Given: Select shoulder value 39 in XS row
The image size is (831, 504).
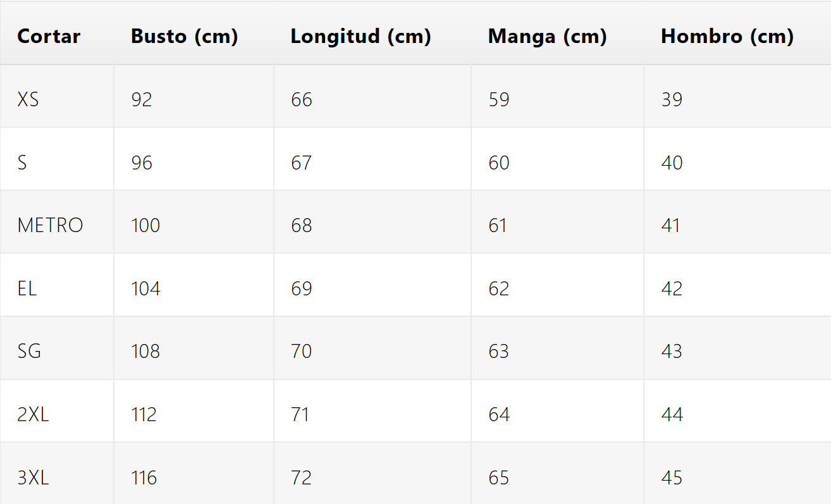Looking at the screenshot, I should pos(672,100).
